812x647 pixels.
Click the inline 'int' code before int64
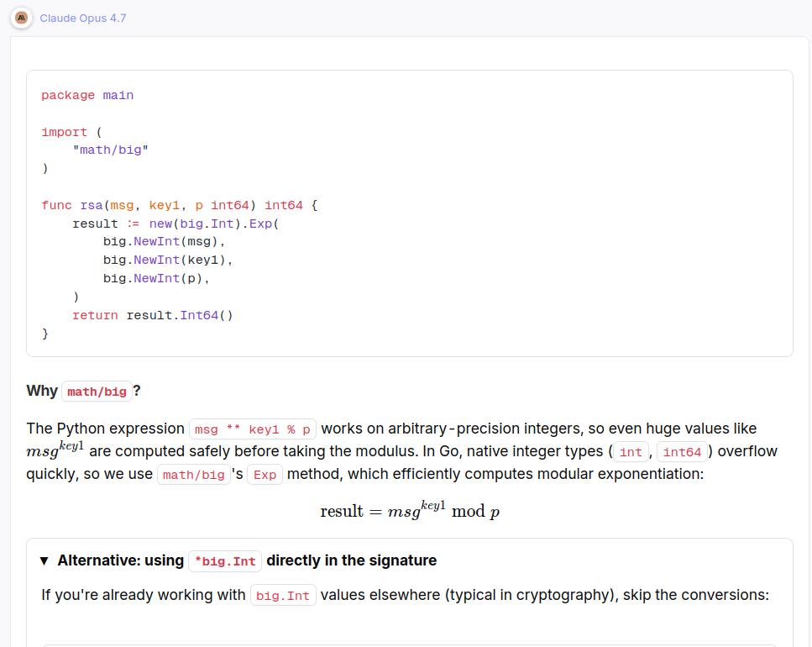631,452
